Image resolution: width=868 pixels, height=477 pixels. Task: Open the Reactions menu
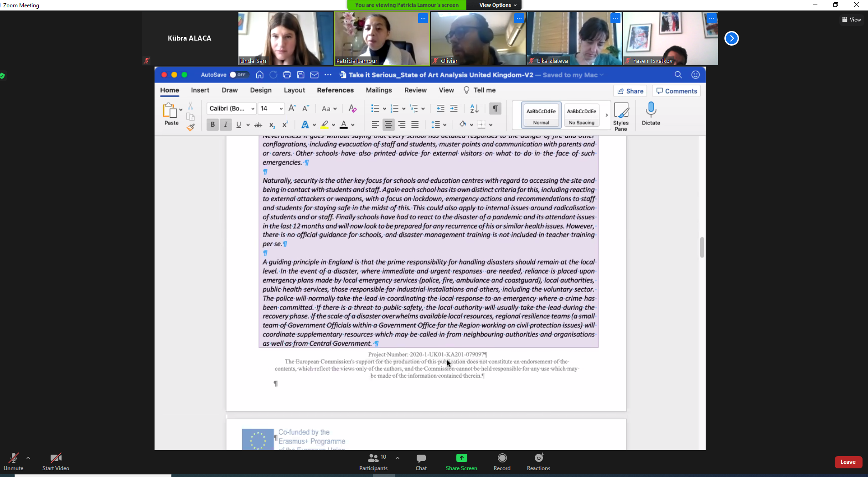(x=538, y=458)
